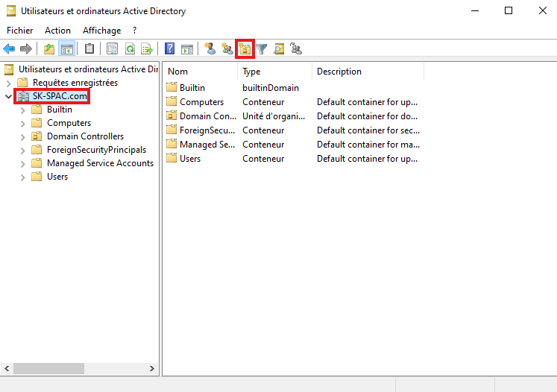557x392 pixels.
Task: Click the new user icon
Action: (x=210, y=49)
